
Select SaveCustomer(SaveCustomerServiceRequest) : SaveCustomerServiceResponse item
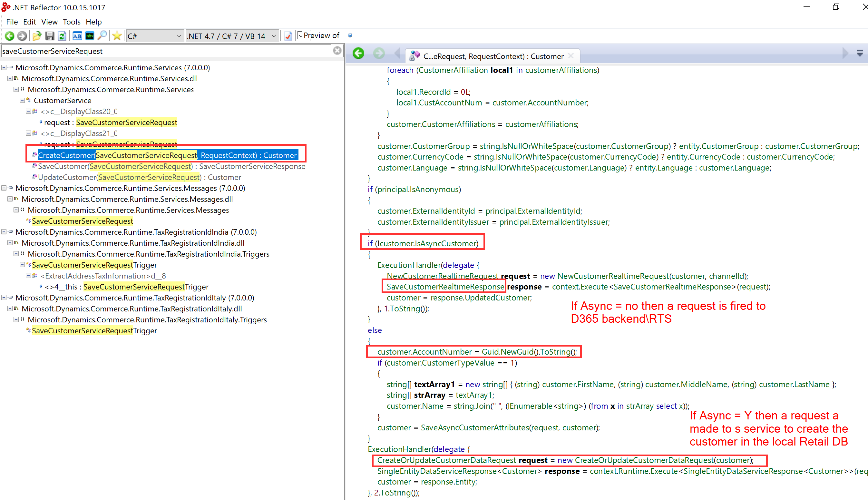(x=172, y=166)
